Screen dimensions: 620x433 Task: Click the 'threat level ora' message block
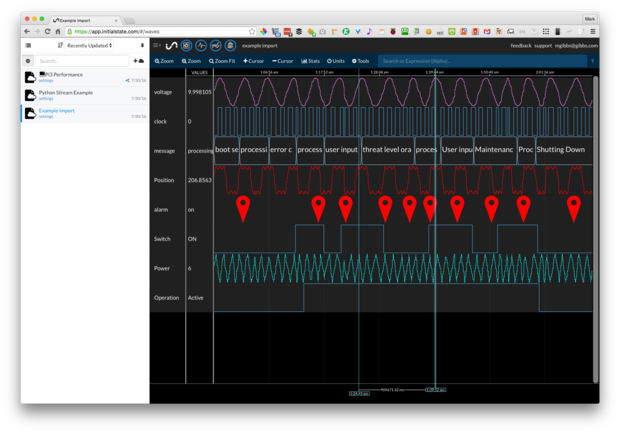click(388, 150)
